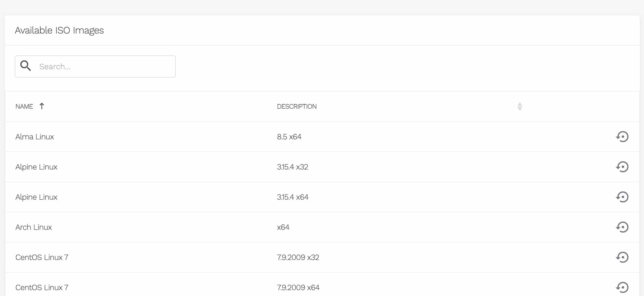Click the mount icon for Arch Linux
This screenshot has width=644, height=296.
(x=622, y=227)
